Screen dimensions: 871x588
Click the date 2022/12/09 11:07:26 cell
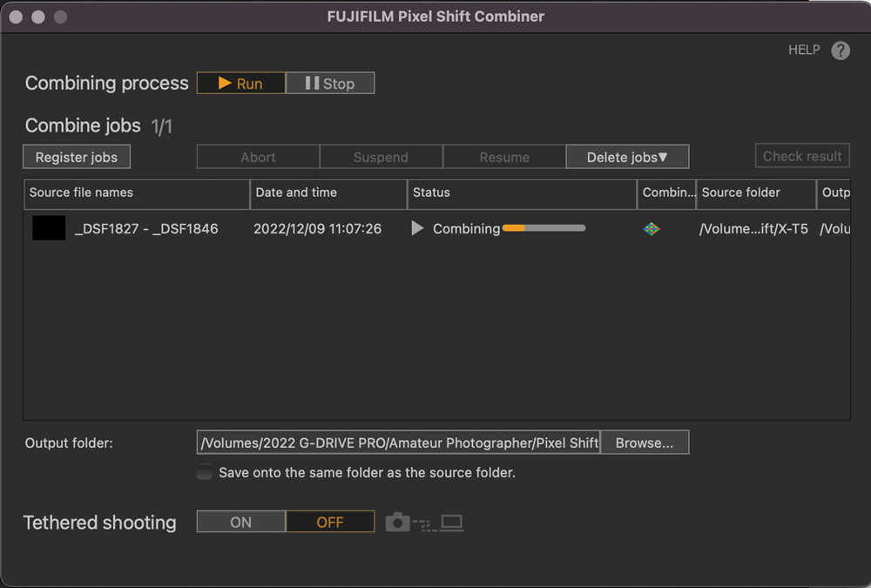pyautogui.click(x=317, y=228)
